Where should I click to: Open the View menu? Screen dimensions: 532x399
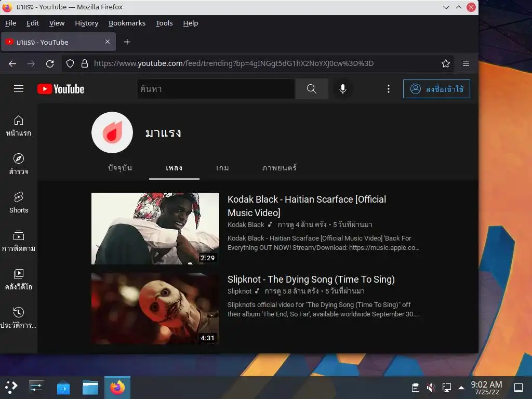click(57, 23)
